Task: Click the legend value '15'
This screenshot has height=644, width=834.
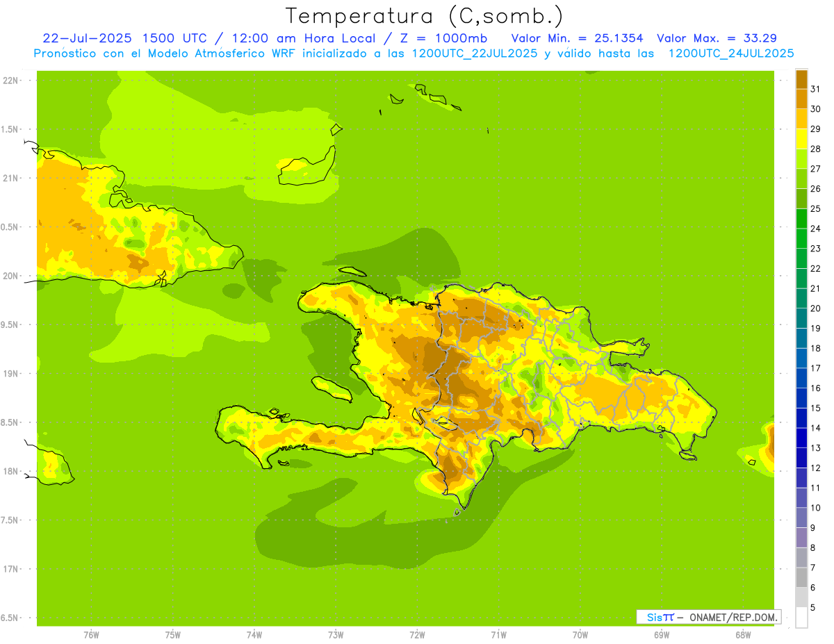Action: tap(815, 408)
